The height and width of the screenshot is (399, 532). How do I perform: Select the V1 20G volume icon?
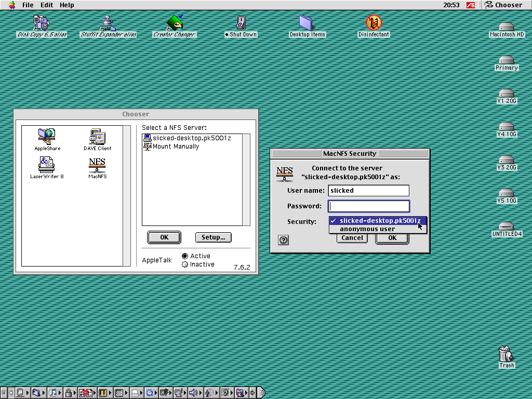tap(507, 96)
